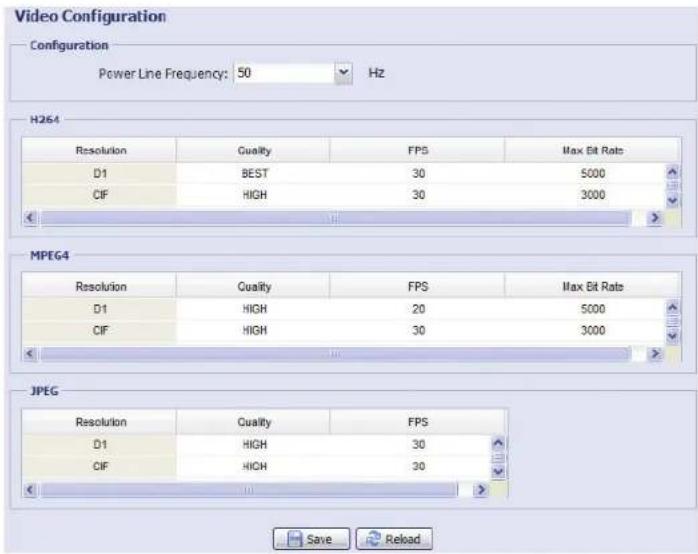Click the BEST quality cell in H264

[253, 174]
